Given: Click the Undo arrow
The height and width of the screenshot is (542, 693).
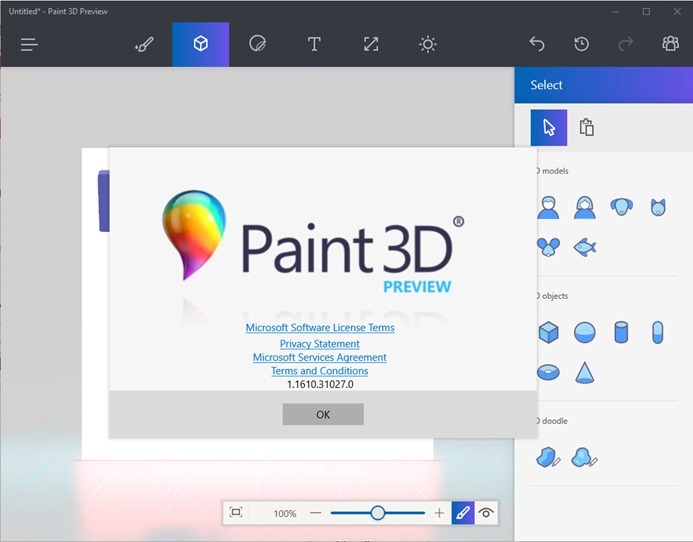Looking at the screenshot, I should click(537, 44).
